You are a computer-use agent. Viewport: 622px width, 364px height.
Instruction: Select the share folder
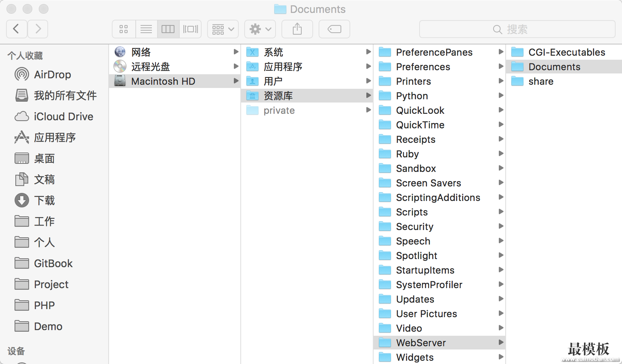(564, 81)
